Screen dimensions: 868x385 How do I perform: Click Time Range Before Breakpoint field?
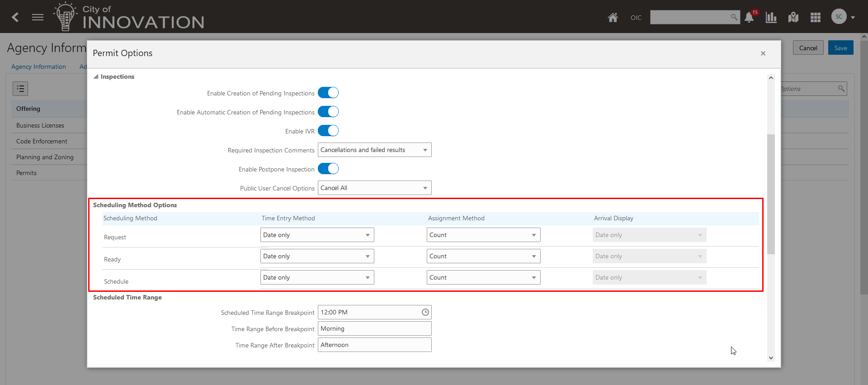(x=374, y=328)
